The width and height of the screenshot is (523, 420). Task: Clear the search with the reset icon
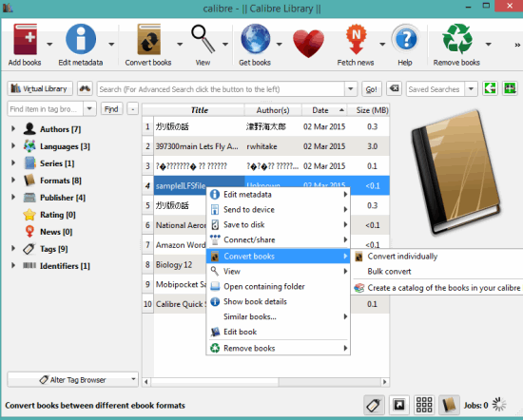394,88
